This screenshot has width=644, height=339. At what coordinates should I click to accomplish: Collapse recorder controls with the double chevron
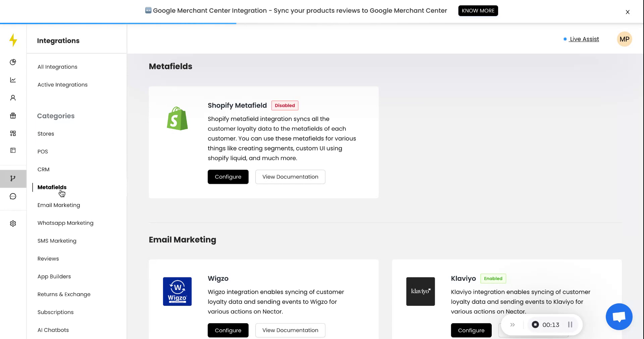coord(513,324)
